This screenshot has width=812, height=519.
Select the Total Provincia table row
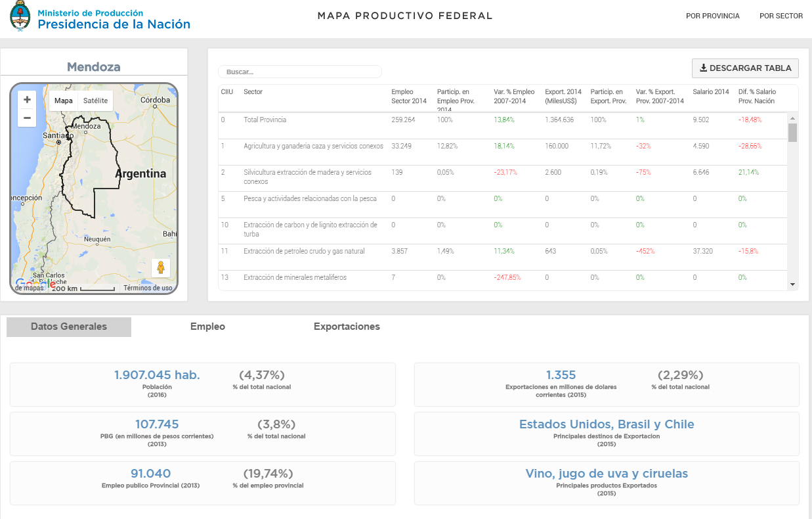[x=265, y=120]
